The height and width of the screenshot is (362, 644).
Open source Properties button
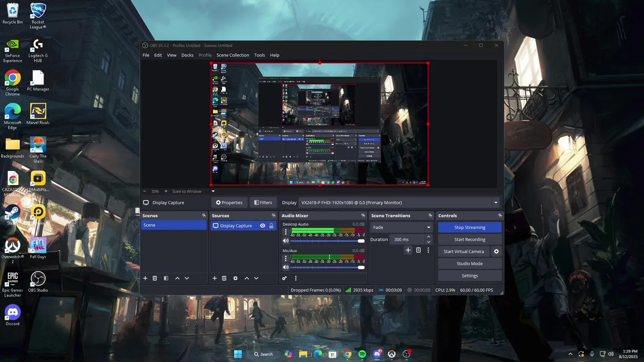[229, 203]
